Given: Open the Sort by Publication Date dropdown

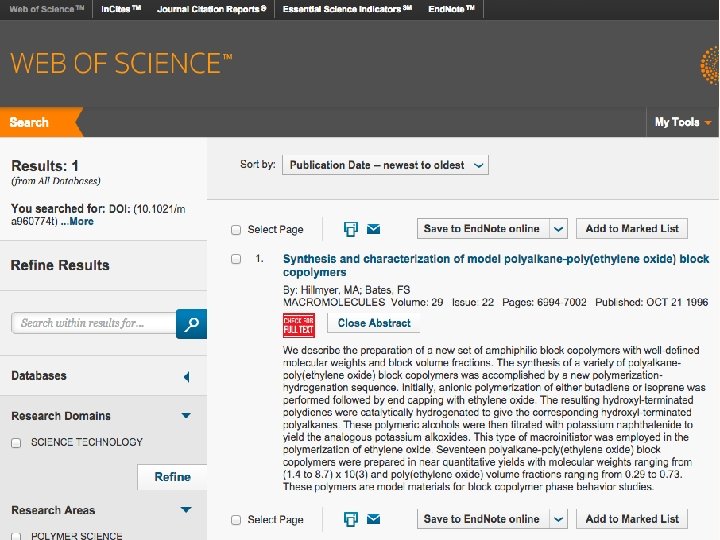Looking at the screenshot, I should pyautogui.click(x=385, y=165).
